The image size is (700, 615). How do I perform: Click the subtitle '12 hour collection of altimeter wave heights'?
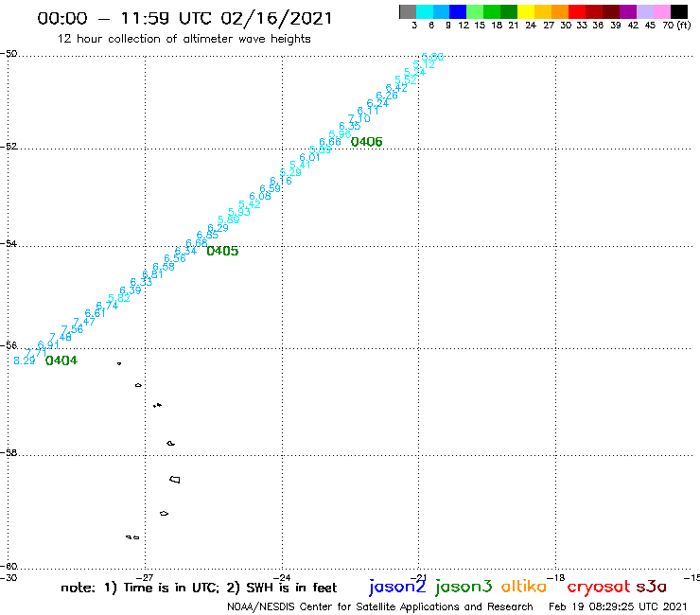click(x=184, y=39)
